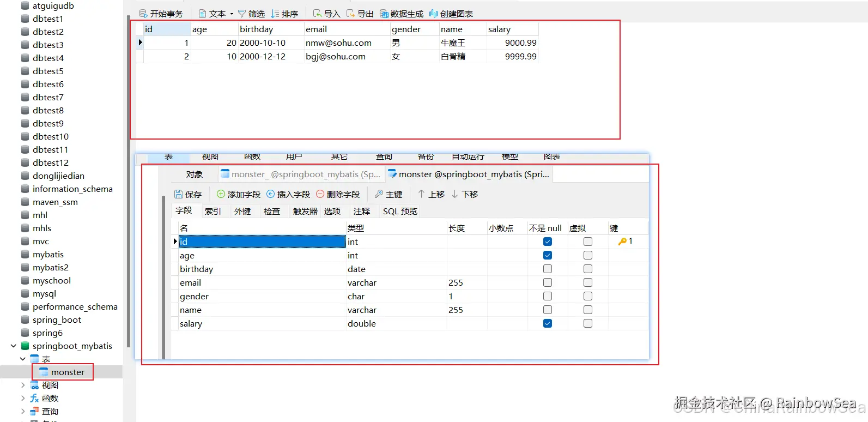868x422 pixels.
Task: Check 虚拟 (virtual) for the salary field
Action: 588,323
